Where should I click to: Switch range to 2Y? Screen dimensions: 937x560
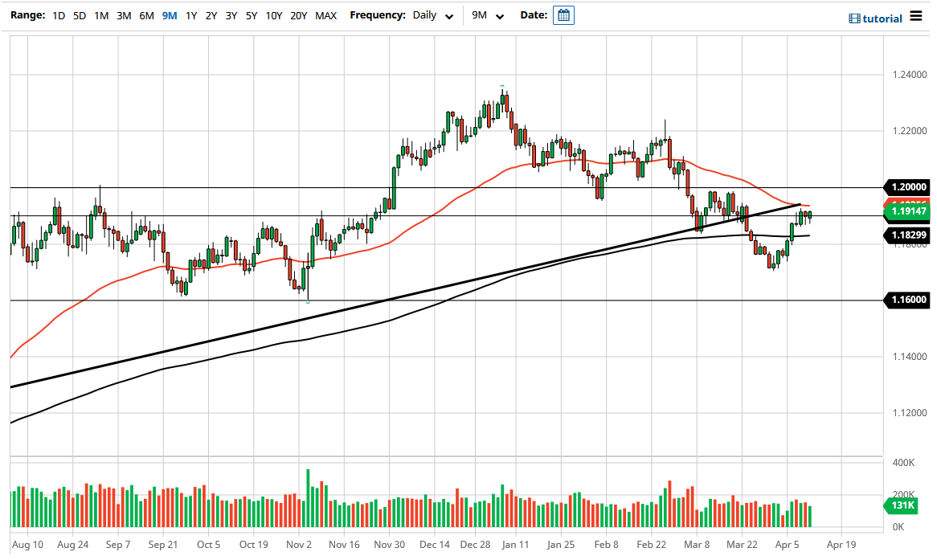click(211, 15)
